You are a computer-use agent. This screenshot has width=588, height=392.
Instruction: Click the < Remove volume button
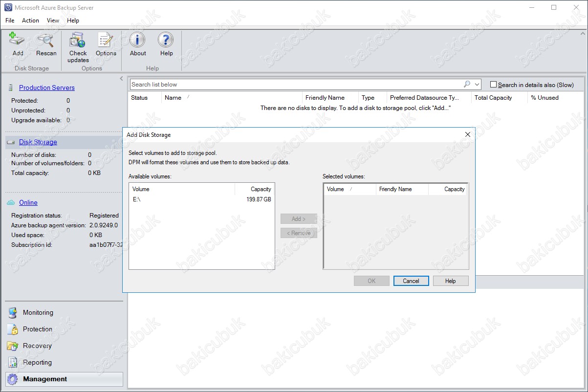click(299, 233)
